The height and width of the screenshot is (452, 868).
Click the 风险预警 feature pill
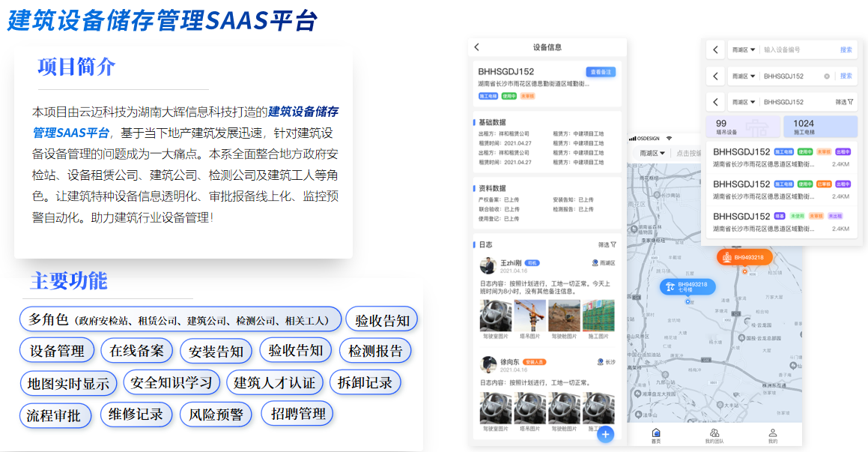216,415
